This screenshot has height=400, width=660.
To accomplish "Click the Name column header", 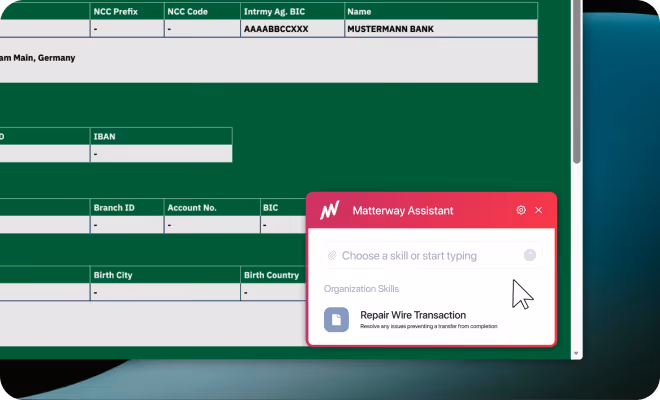I will (x=441, y=11).
